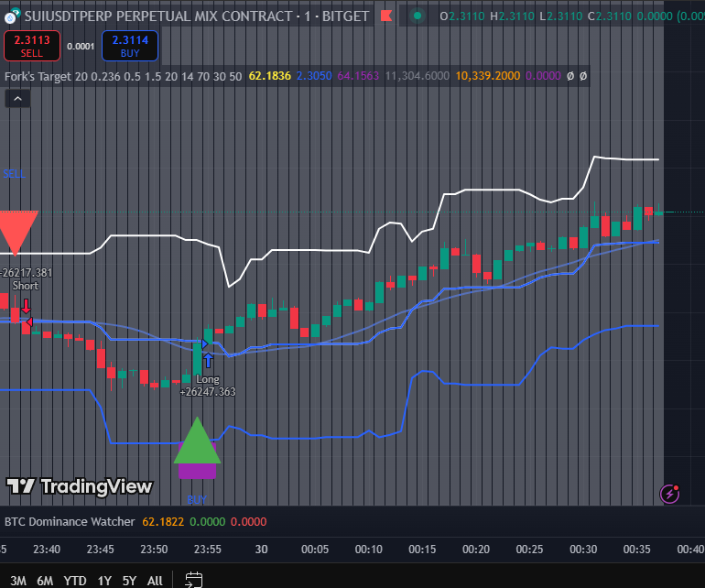Click the 10,339.2000 orange indicator value
Screen dimensions: 705x588
(488, 76)
